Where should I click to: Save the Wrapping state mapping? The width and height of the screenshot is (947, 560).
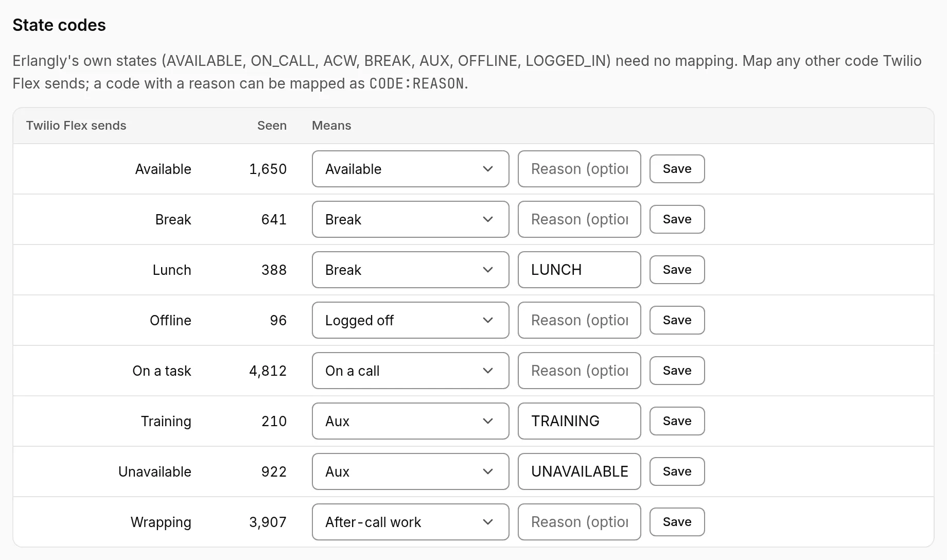click(x=677, y=522)
